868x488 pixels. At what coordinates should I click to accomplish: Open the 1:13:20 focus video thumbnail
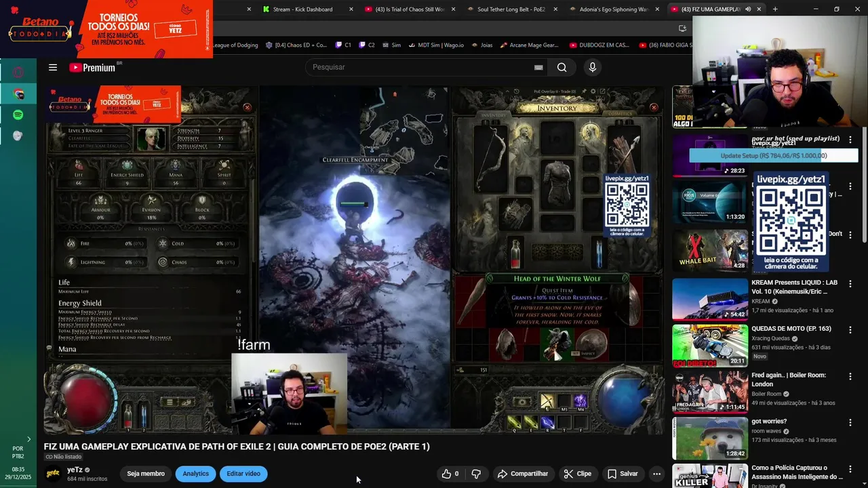(x=709, y=202)
